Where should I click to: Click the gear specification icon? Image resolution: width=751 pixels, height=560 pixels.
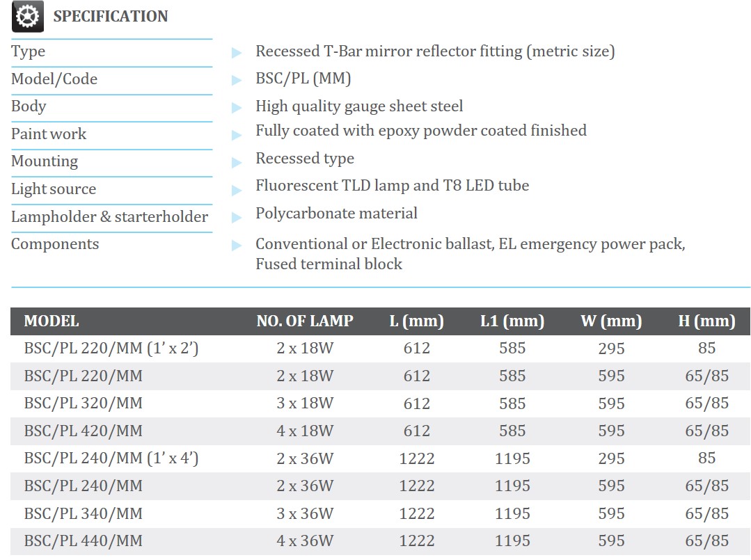(x=27, y=16)
